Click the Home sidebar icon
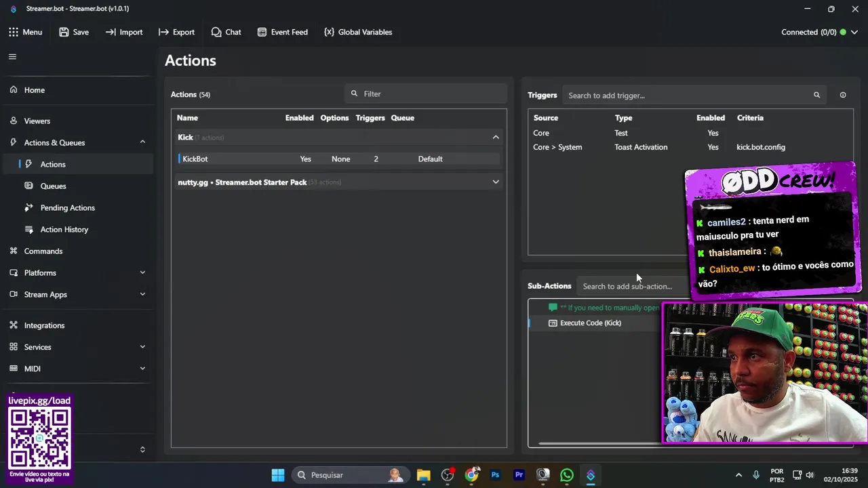 tap(14, 89)
